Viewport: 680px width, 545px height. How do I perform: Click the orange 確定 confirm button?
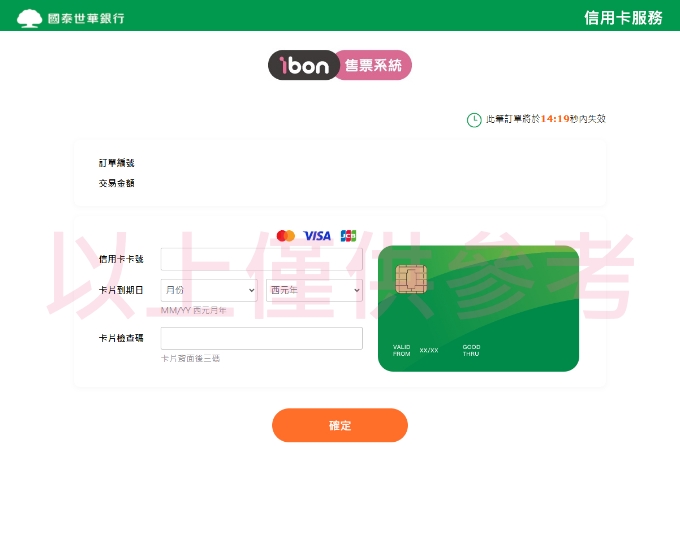[340, 425]
